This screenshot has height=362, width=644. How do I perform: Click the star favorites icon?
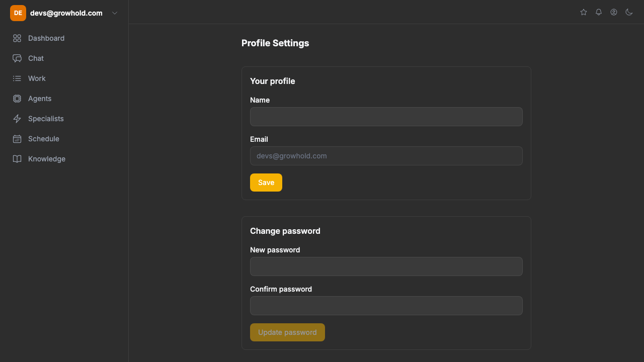(x=583, y=12)
